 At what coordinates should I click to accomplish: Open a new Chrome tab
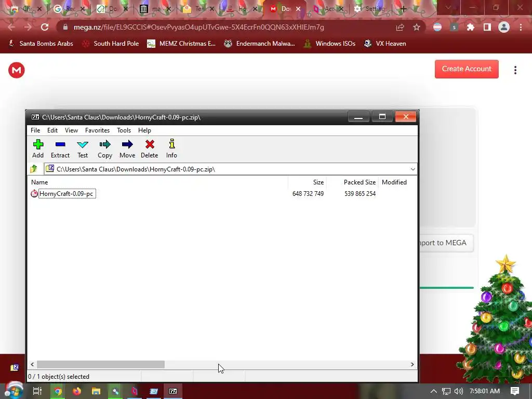click(x=403, y=9)
